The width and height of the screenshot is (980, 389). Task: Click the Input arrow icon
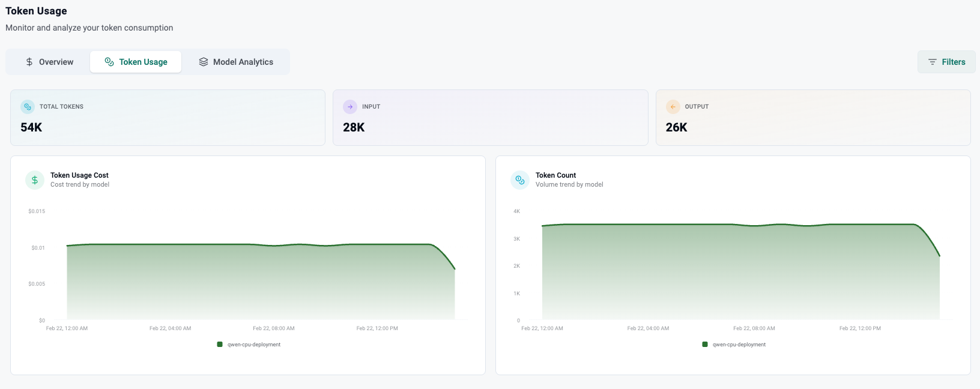[350, 107]
